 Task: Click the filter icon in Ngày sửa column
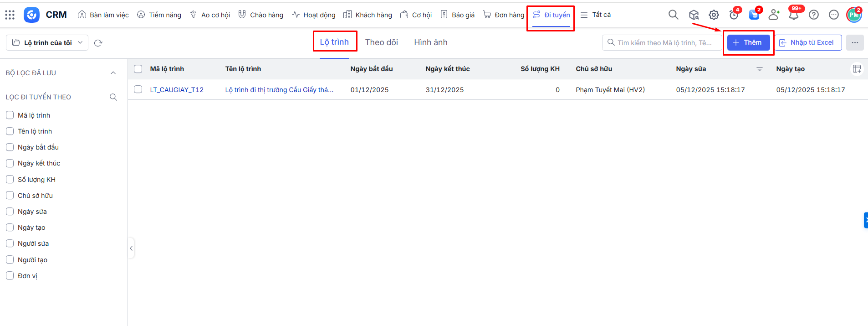coord(759,69)
